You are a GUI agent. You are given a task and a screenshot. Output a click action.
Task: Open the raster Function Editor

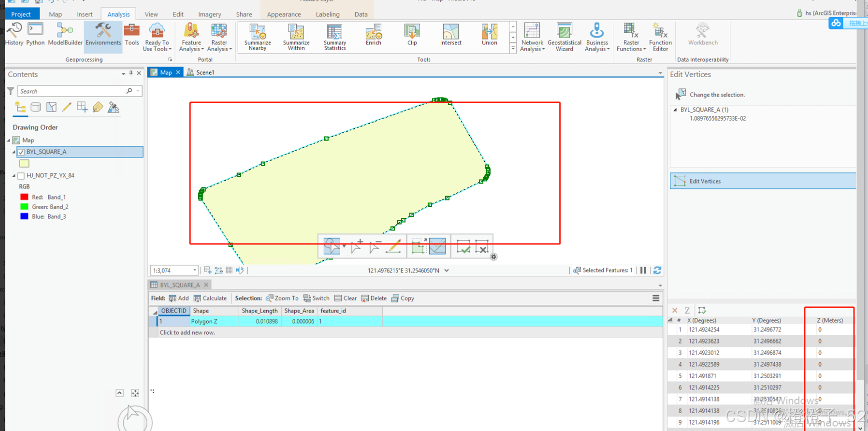660,37
